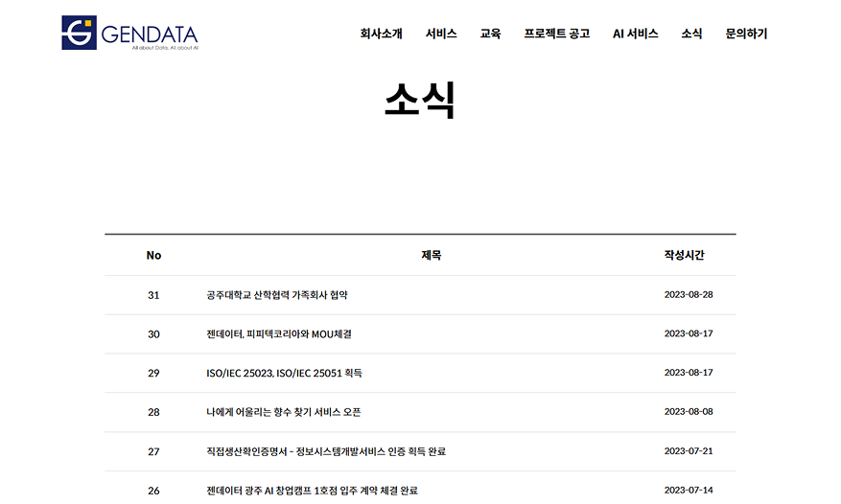Click the 2023-08-28 date cell

(x=688, y=295)
